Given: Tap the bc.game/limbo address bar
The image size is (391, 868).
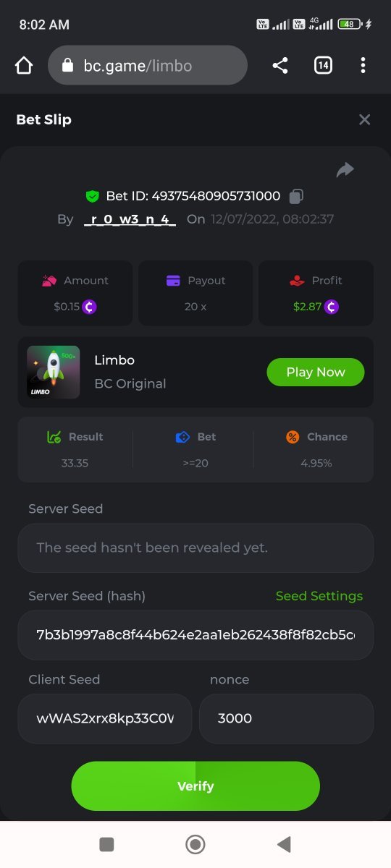Looking at the screenshot, I should 148,66.
